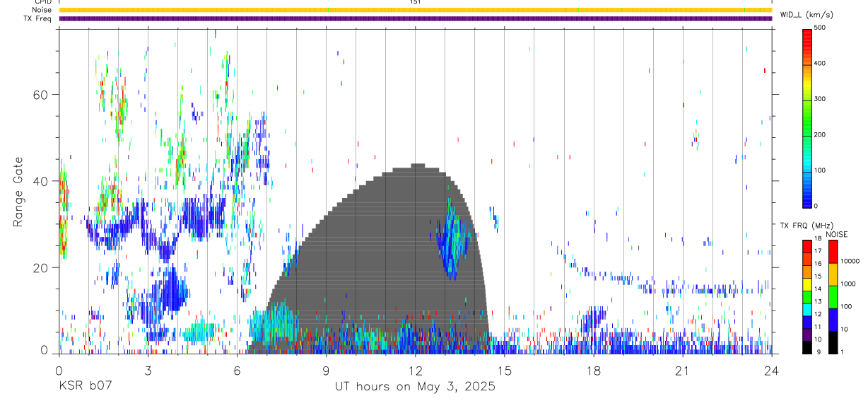The width and height of the screenshot is (868, 401).
Task: Click the 9 tick on UT hours axis
Action: (326, 371)
